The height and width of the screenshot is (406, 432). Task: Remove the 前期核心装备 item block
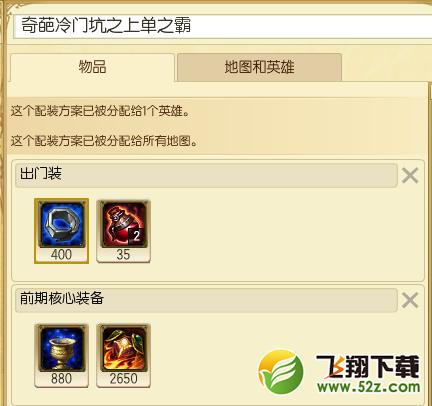point(410,300)
